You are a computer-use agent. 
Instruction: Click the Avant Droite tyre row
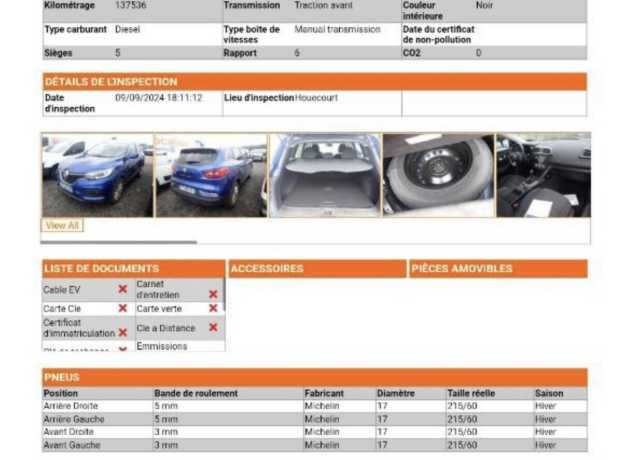coord(315,432)
